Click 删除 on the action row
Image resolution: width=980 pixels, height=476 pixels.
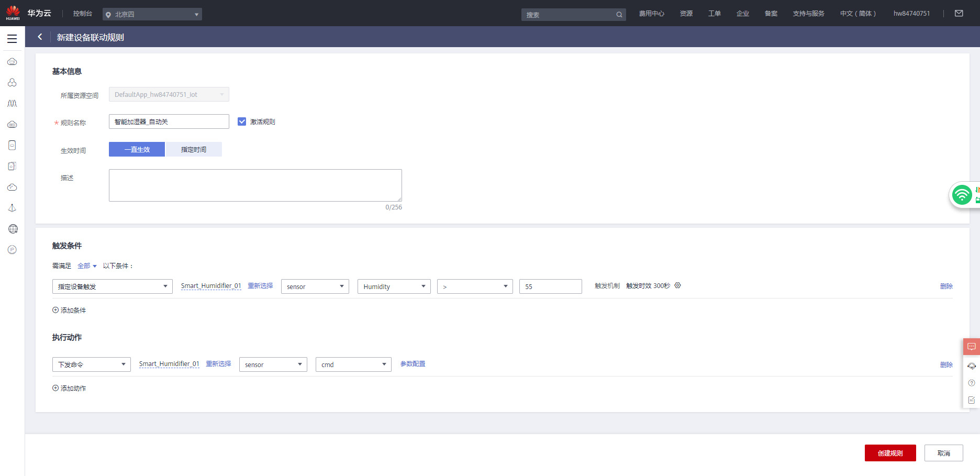[946, 365]
